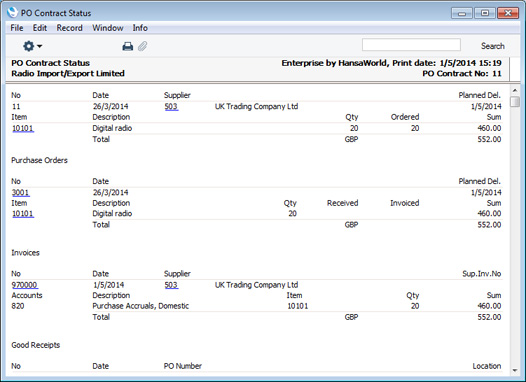The height and width of the screenshot is (382, 526).
Task: Close the PO Contract Status window
Action: pyautogui.click(x=508, y=13)
